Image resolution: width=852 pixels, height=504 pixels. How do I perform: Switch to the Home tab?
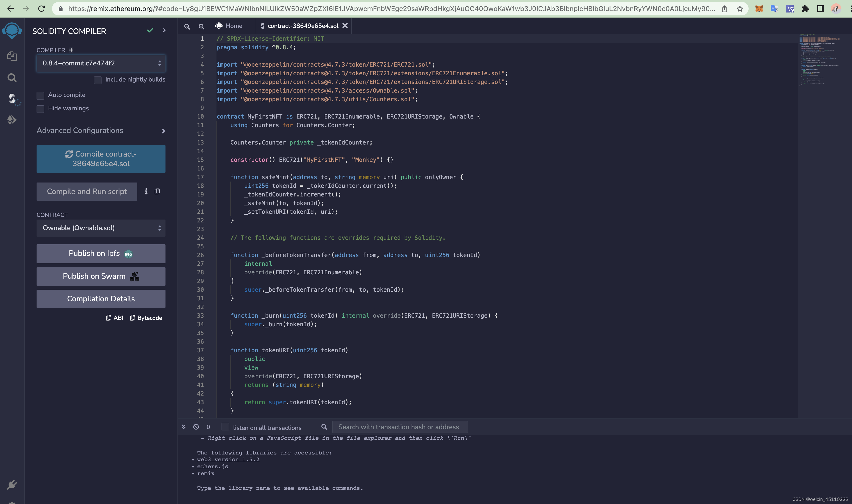pyautogui.click(x=229, y=26)
